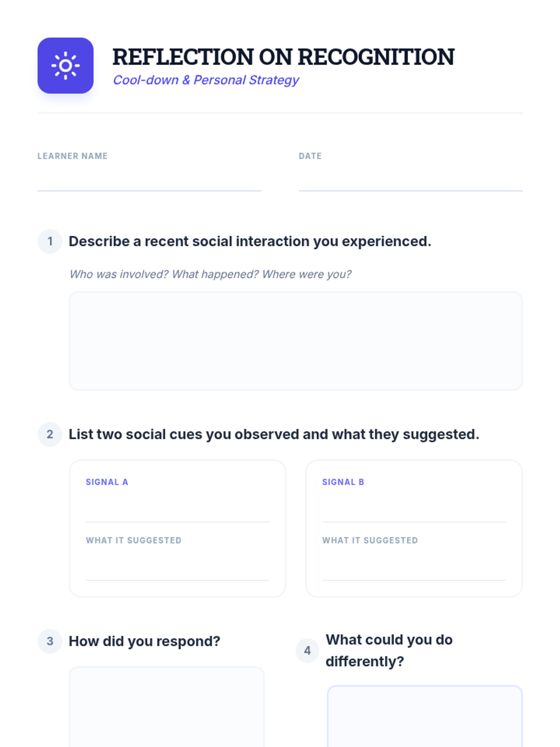Click the number 4 question badge
The height and width of the screenshot is (747, 560).
(x=308, y=650)
